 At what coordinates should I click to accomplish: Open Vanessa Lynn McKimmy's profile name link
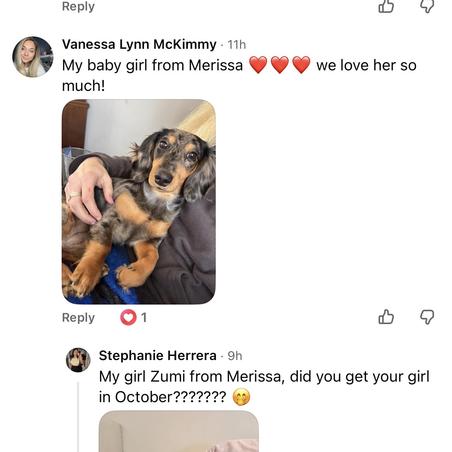click(x=139, y=44)
